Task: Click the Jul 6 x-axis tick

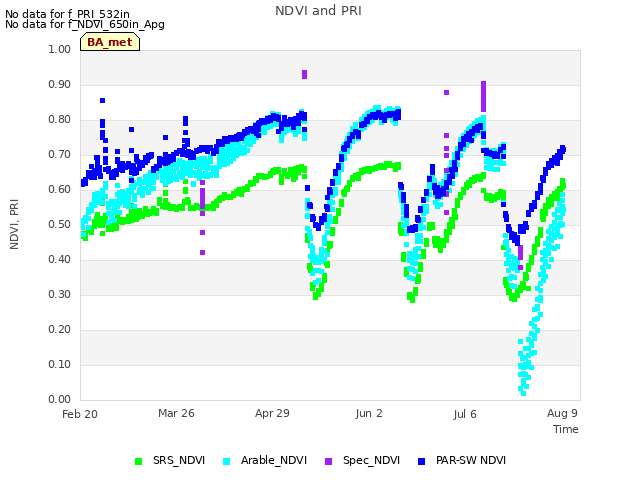Action: (x=465, y=414)
